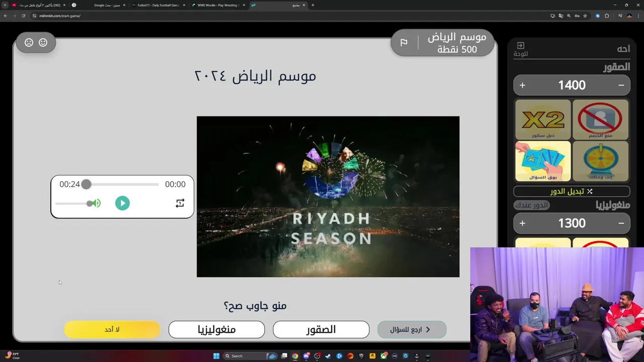This screenshot has width=644, height=362.
Task: Increase منغوليزيا score with plus button
Action: click(x=522, y=223)
